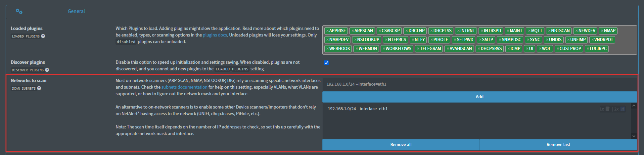This screenshot has height=155, width=644.
Task: Remove the TELEGRAM plugin tag
Action: [418, 49]
